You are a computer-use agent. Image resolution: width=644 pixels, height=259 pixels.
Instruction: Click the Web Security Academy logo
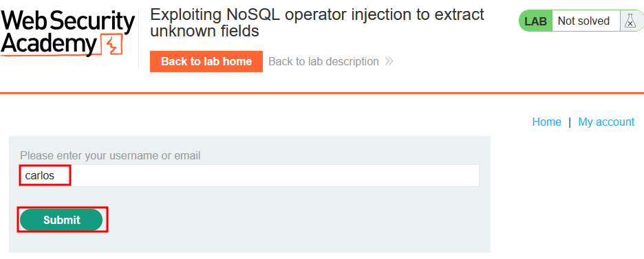[x=67, y=33]
